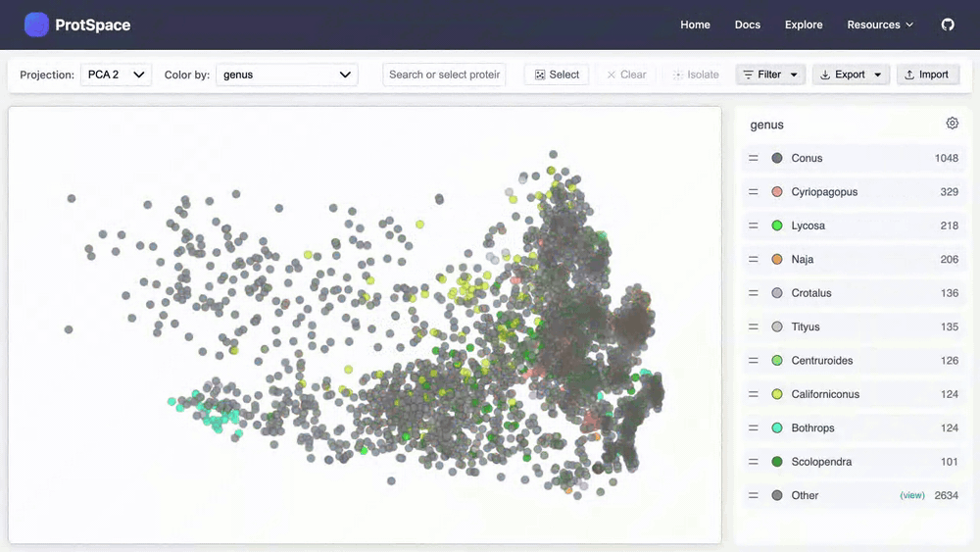This screenshot has height=552, width=980.
Task: Open the Color by genus dropdown
Action: [x=287, y=75]
